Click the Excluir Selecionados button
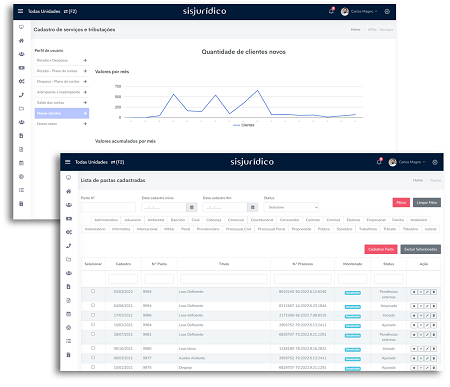Screen dimensions: 450x387 click(421, 249)
